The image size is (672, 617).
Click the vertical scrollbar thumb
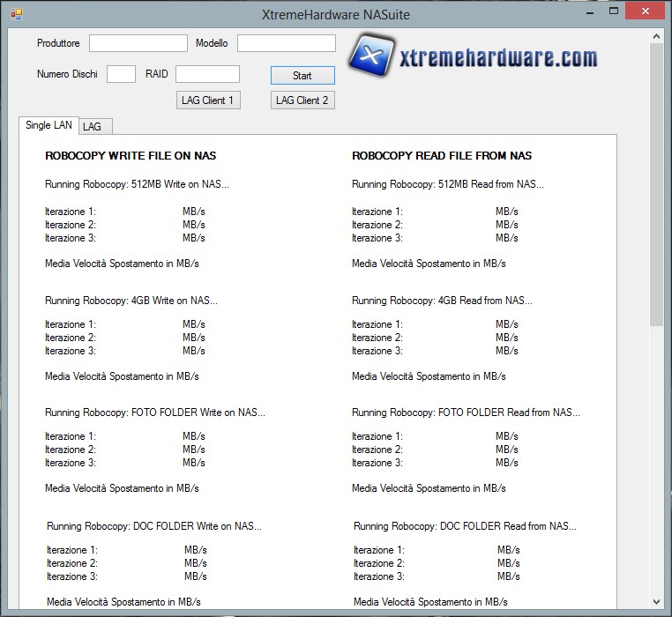tap(656, 185)
